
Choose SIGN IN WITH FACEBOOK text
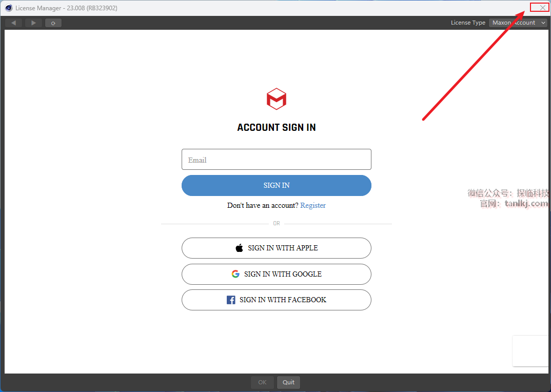[283, 300]
